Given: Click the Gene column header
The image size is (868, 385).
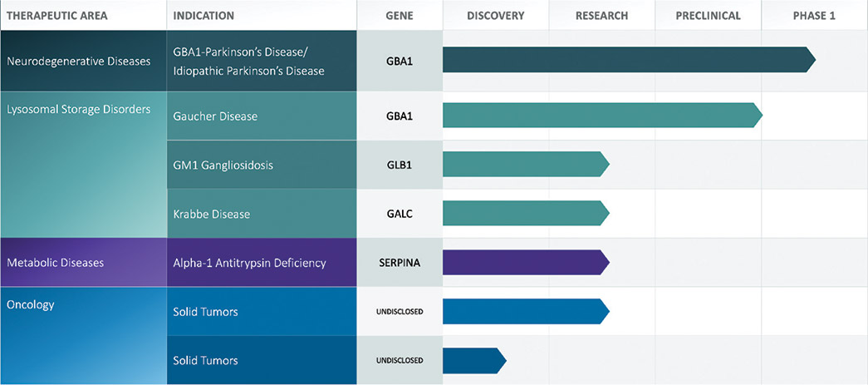Looking at the screenshot, I should 399,16.
